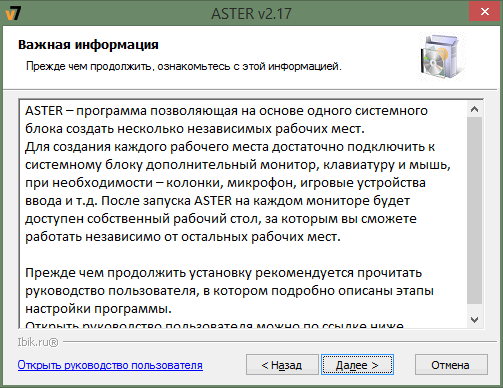Cancel setup with the Отмена button
Image resolution: width=503 pixels, height=388 pixels.
click(451, 365)
